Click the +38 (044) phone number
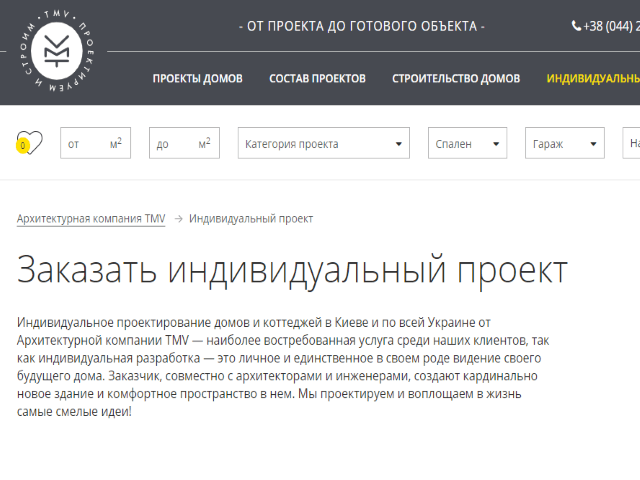This screenshot has width=640, height=480. point(611,26)
